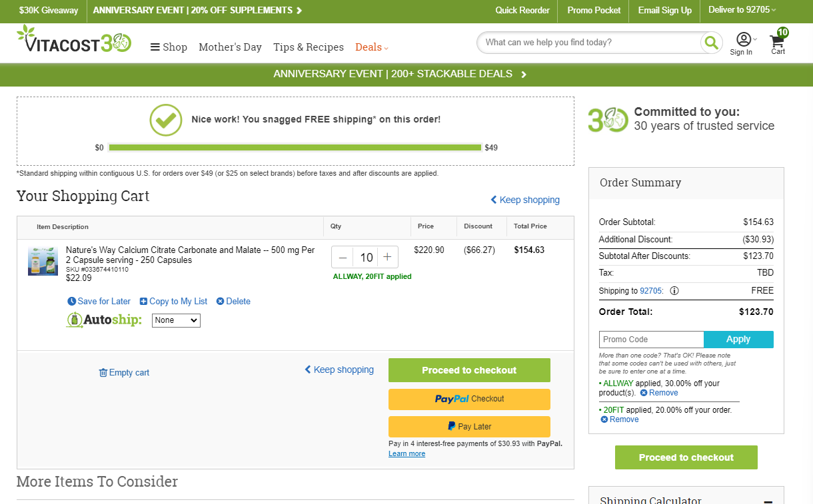Open the $30K Giveaway link
This screenshot has height=504, width=813.
pos(49,10)
